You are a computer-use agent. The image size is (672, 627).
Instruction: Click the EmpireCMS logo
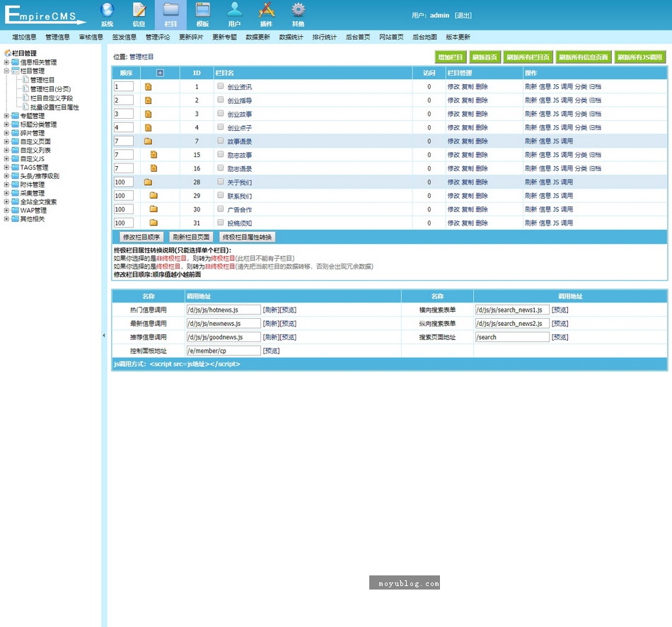pyautogui.click(x=45, y=15)
